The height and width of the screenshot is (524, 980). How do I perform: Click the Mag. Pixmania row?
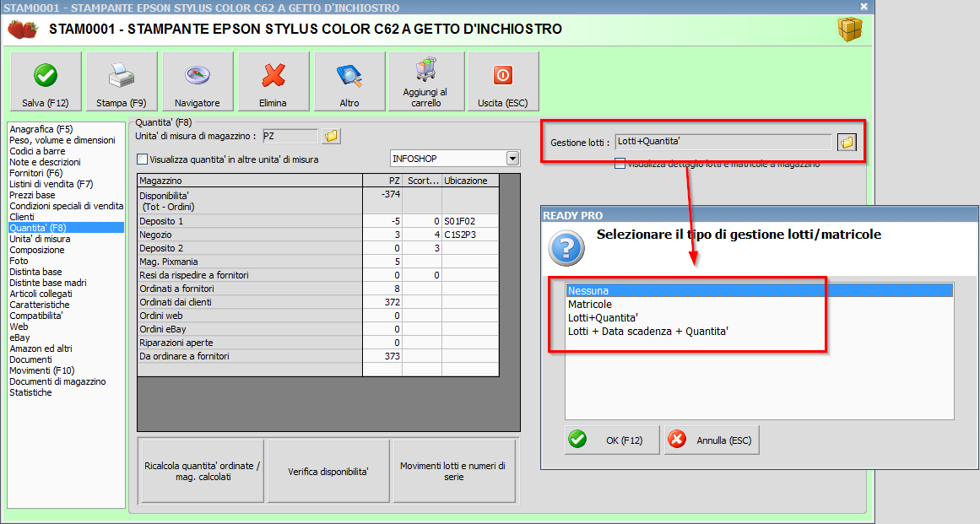(318, 262)
